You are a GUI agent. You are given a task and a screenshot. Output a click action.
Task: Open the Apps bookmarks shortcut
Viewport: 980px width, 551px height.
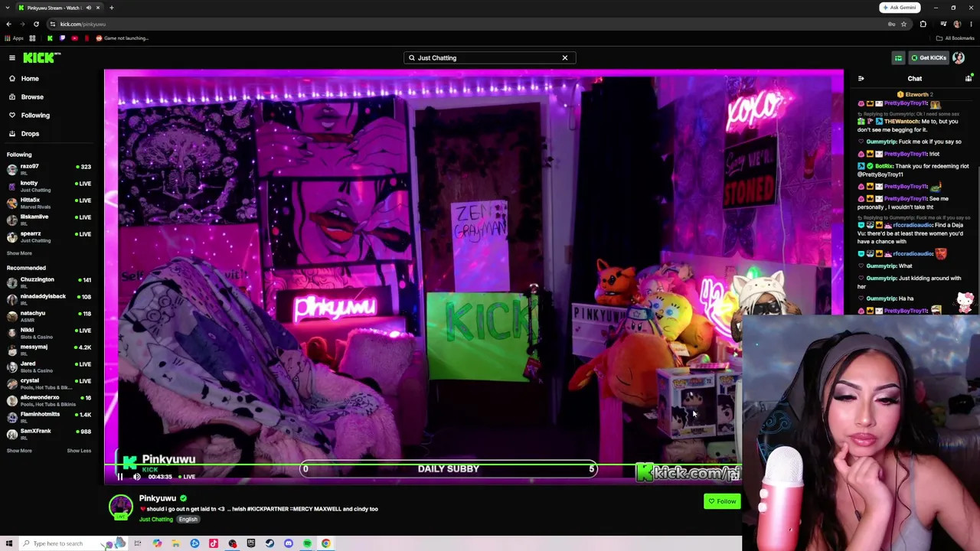pos(15,38)
